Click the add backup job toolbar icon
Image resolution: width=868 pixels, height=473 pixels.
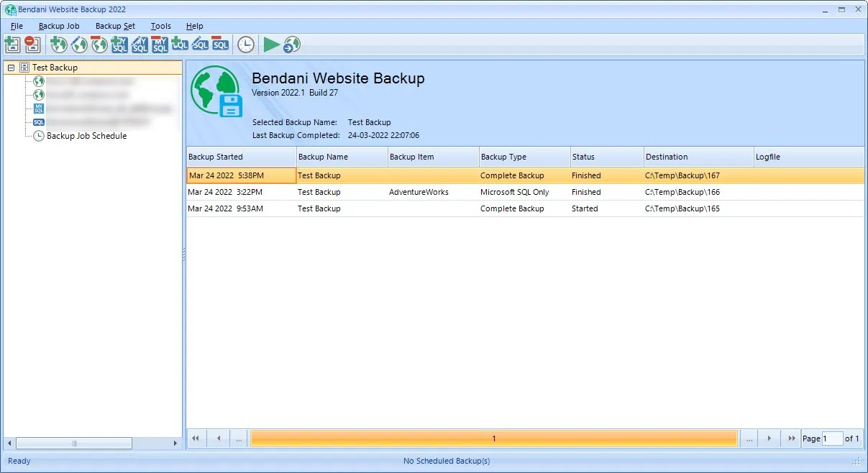12,45
